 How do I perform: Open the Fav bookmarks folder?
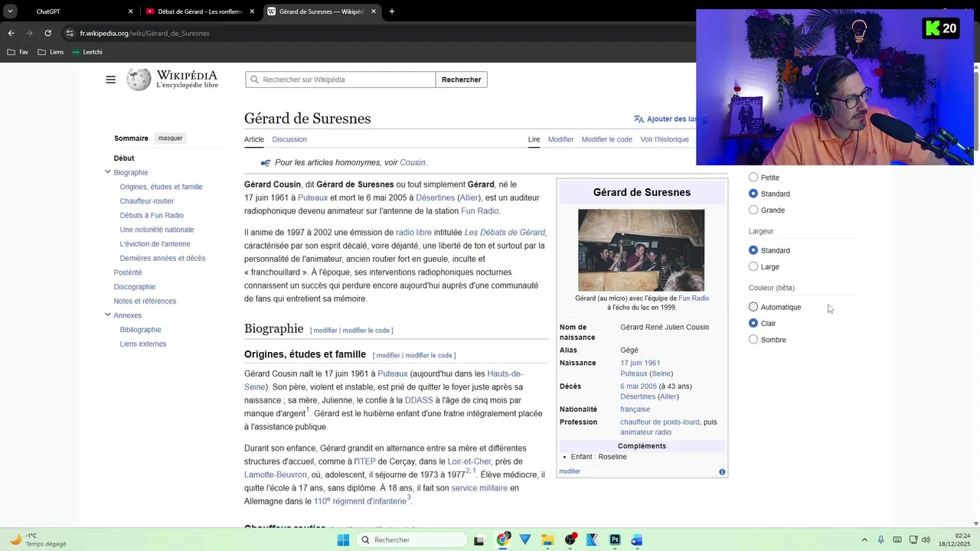pyautogui.click(x=18, y=52)
